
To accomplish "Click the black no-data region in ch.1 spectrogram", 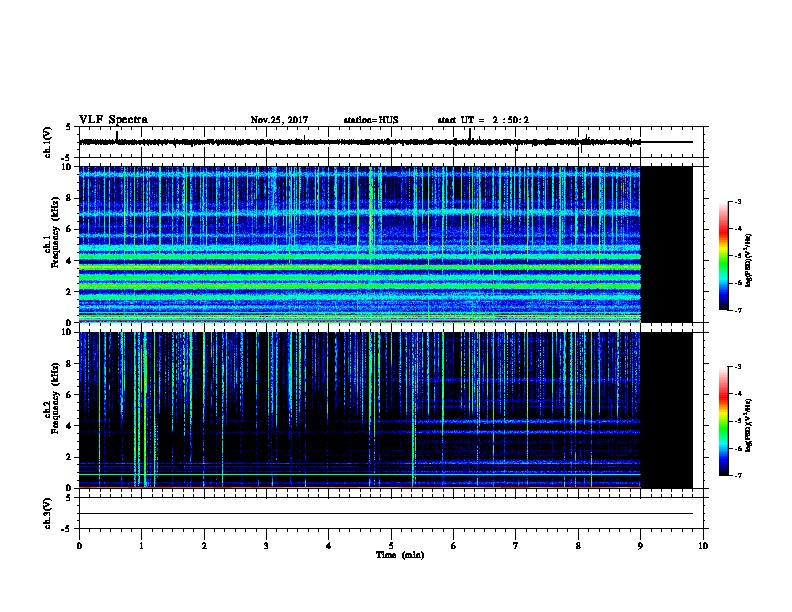I will pyautogui.click(x=667, y=244).
